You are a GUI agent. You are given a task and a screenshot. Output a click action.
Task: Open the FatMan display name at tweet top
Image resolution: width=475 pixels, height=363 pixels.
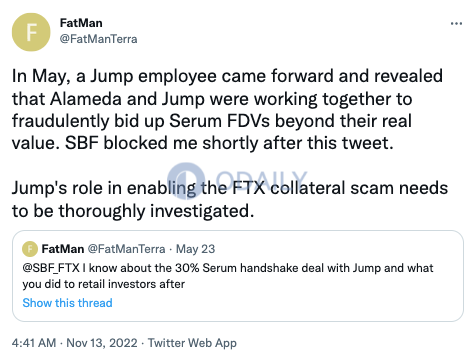[81, 23]
